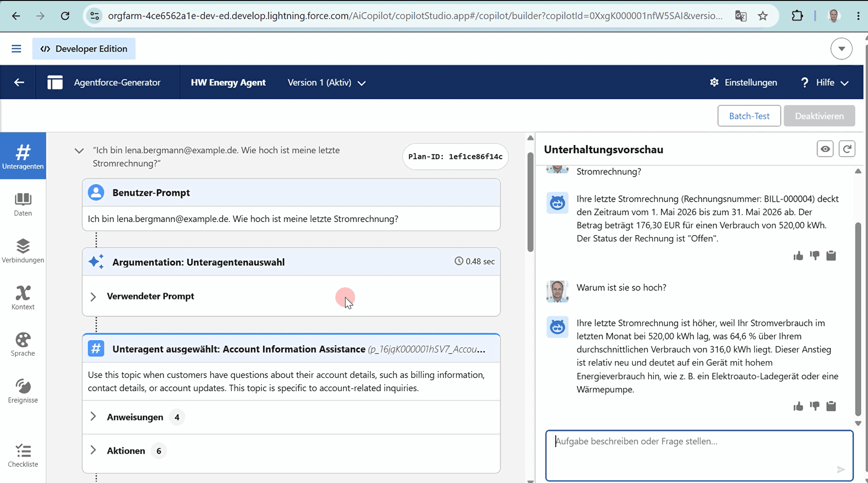Image resolution: width=868 pixels, height=483 pixels.
Task: Open the round dropdown in header
Action: 841,48
